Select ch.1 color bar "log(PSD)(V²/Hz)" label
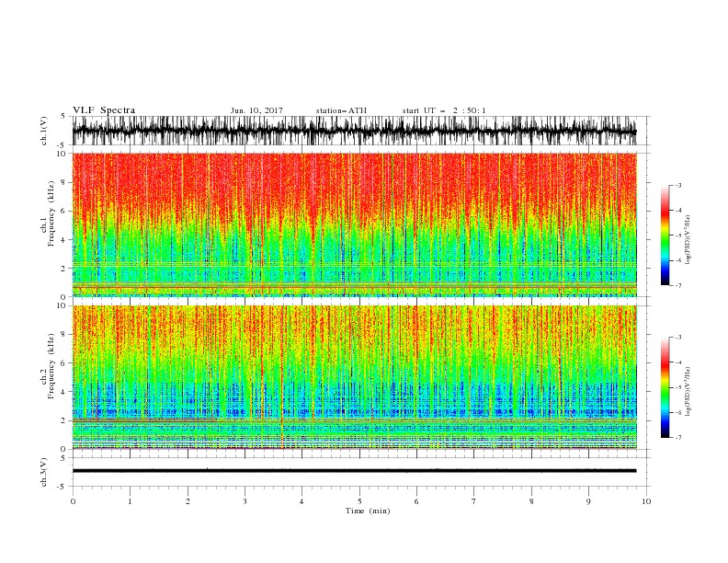This screenshot has width=728, height=563. [688, 239]
